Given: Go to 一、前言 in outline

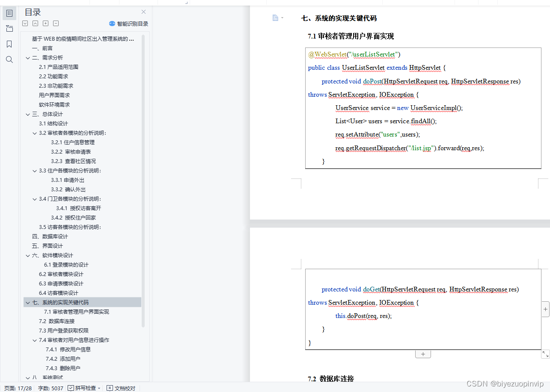Looking at the screenshot, I should pyautogui.click(x=42, y=48).
